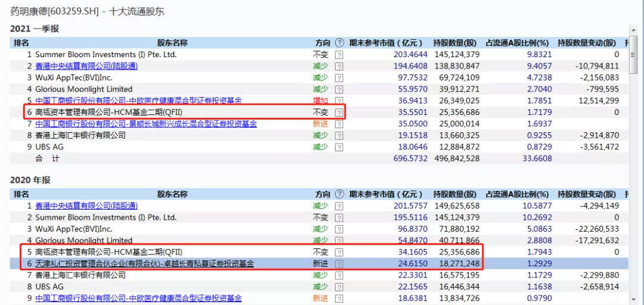
Task: Click the help icon in 2020 年报 header
Action: [339, 194]
